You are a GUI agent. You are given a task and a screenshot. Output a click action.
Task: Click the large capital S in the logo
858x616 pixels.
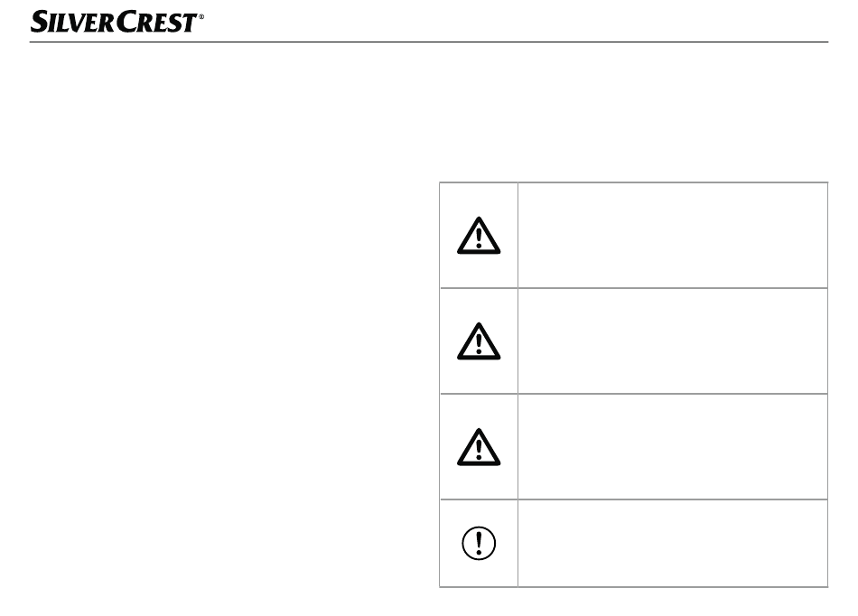pos(40,22)
